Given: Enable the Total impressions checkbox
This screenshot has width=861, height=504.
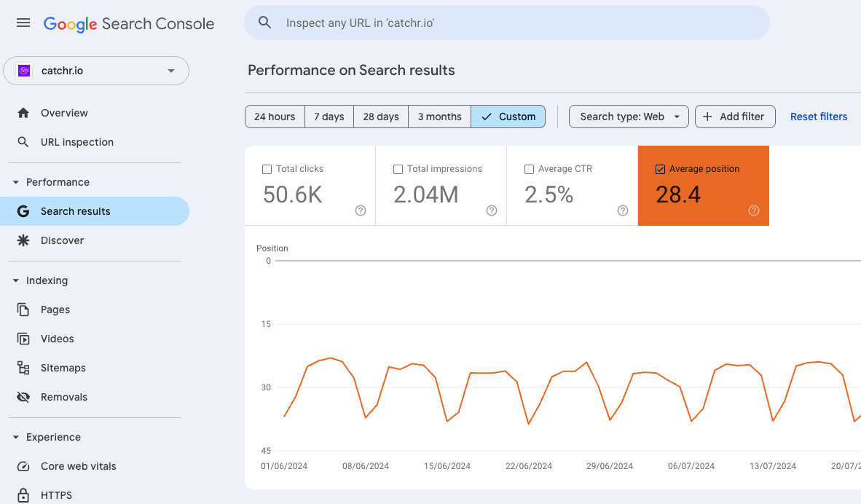Looking at the screenshot, I should 398,169.
